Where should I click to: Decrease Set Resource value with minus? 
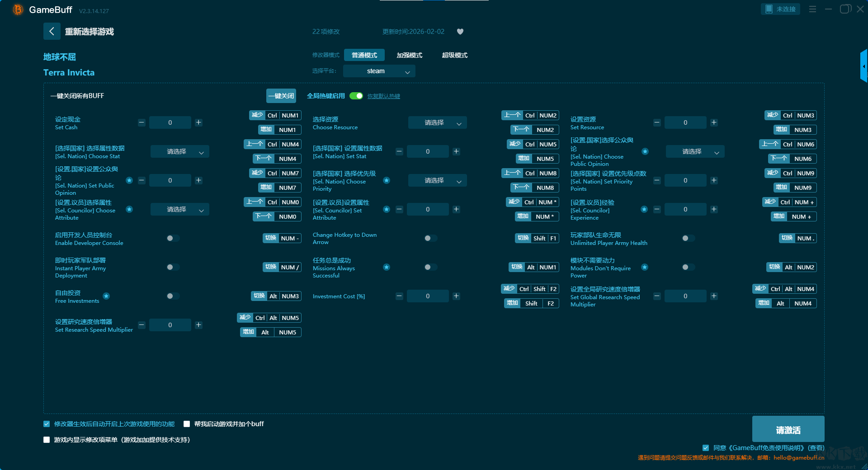(657, 122)
